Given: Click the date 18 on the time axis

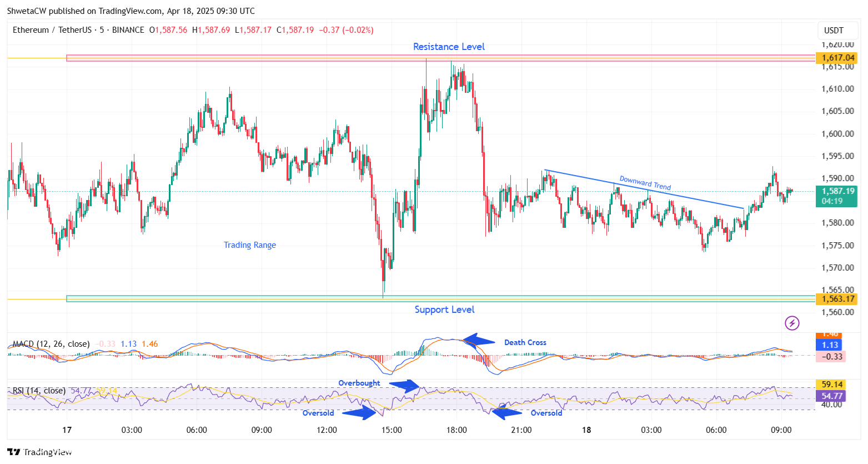Looking at the screenshot, I should [586, 430].
